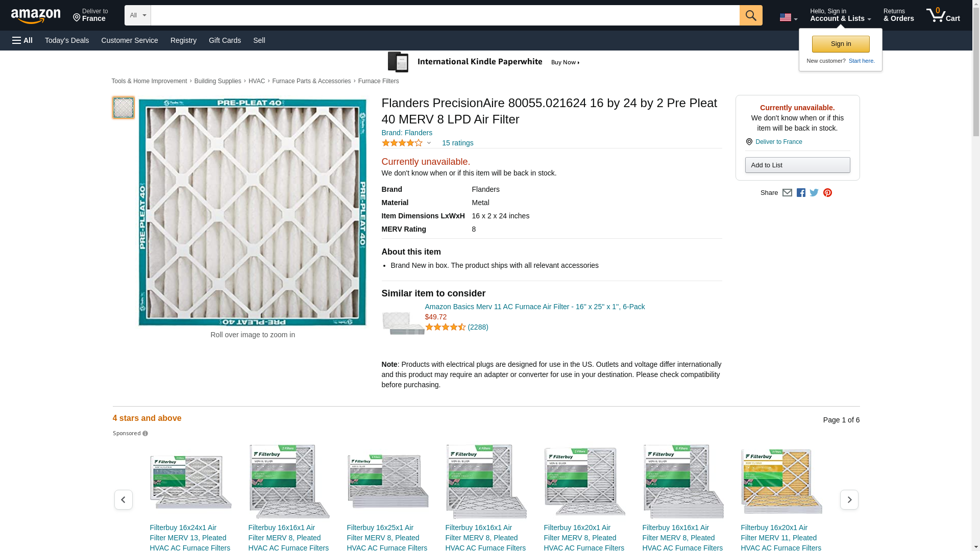This screenshot has height=551, width=980.
Task: Open Customer Service in navigation
Action: (x=130, y=40)
